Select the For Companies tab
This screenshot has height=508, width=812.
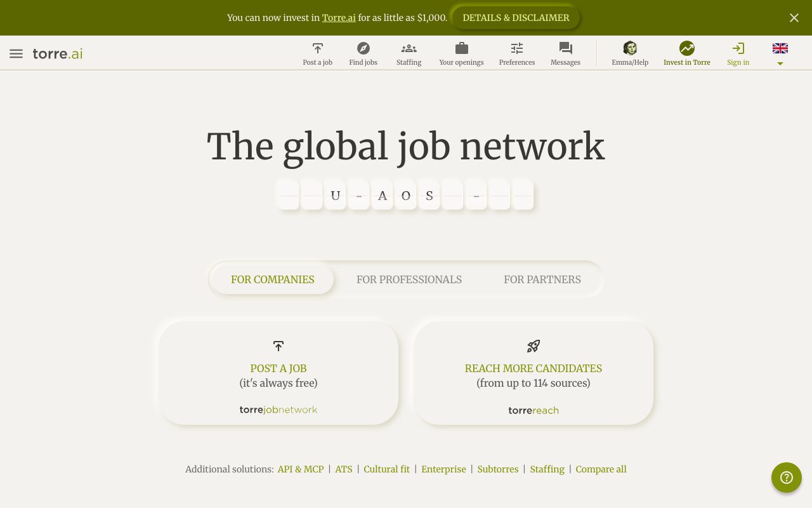click(x=273, y=279)
